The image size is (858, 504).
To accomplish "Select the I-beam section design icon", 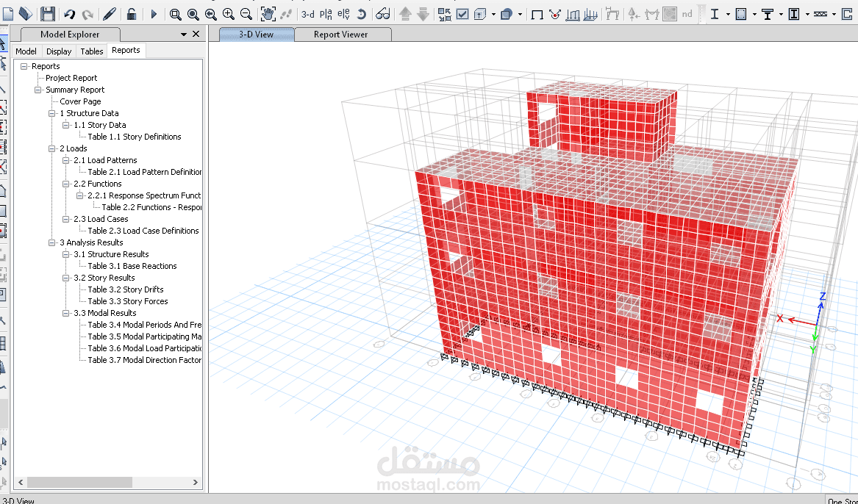I will point(715,14).
